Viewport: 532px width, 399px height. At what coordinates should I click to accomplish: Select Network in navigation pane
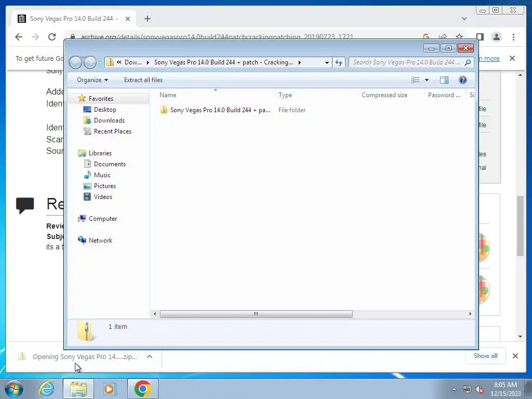coord(100,241)
